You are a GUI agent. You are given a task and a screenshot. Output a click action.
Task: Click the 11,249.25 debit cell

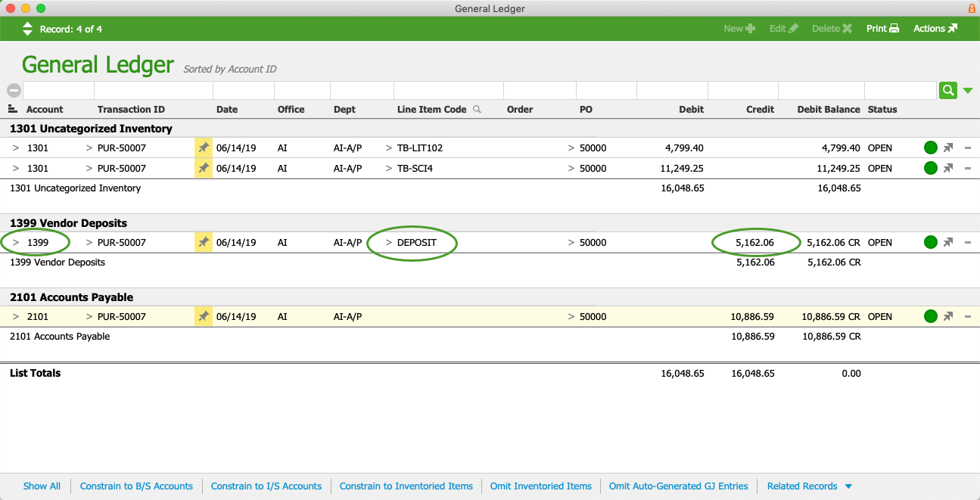pos(682,168)
